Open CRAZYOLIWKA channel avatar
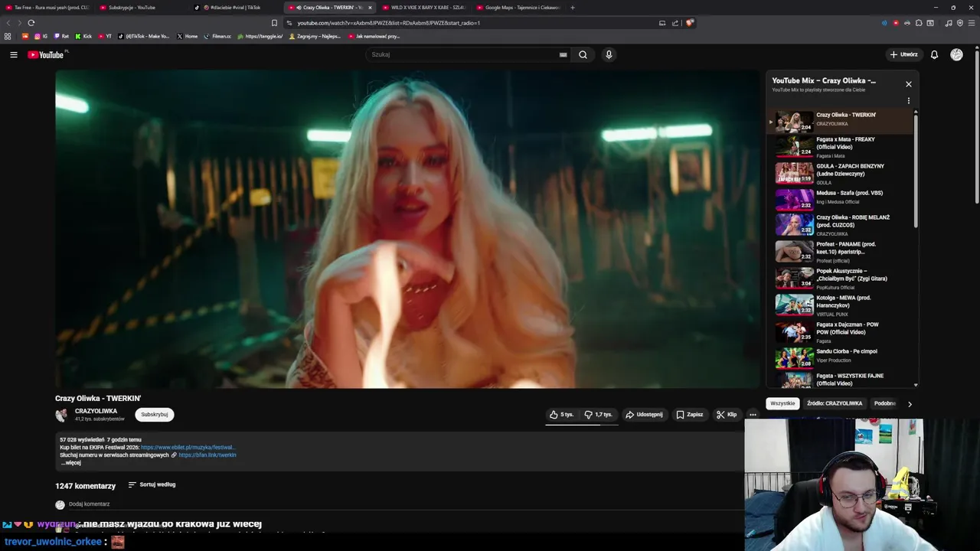Image resolution: width=980 pixels, height=551 pixels. point(61,415)
